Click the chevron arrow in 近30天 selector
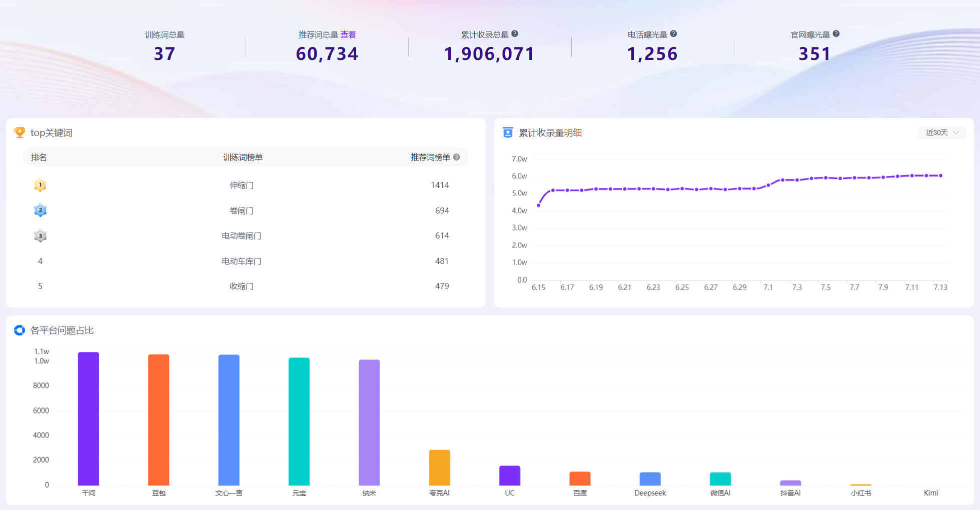 click(x=956, y=132)
